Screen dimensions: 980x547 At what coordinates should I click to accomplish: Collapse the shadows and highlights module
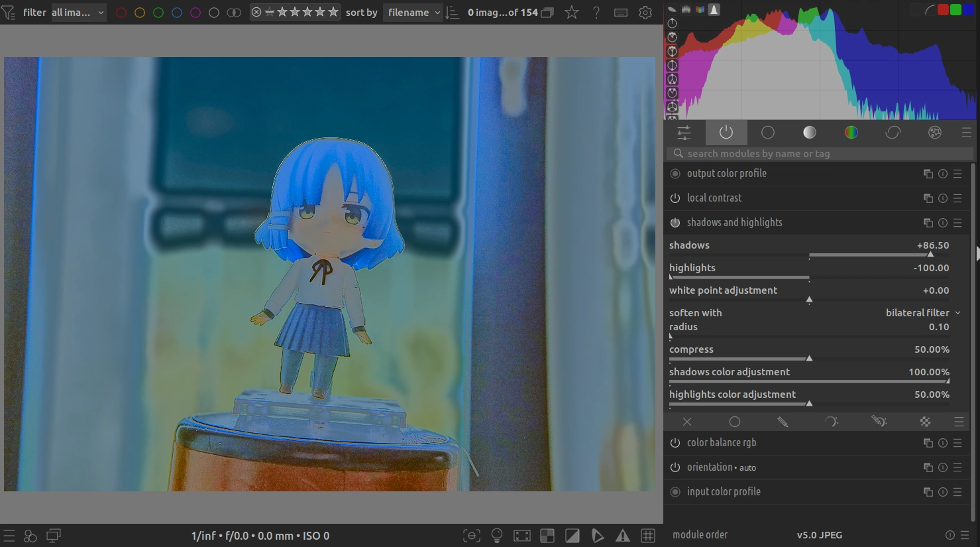(735, 223)
